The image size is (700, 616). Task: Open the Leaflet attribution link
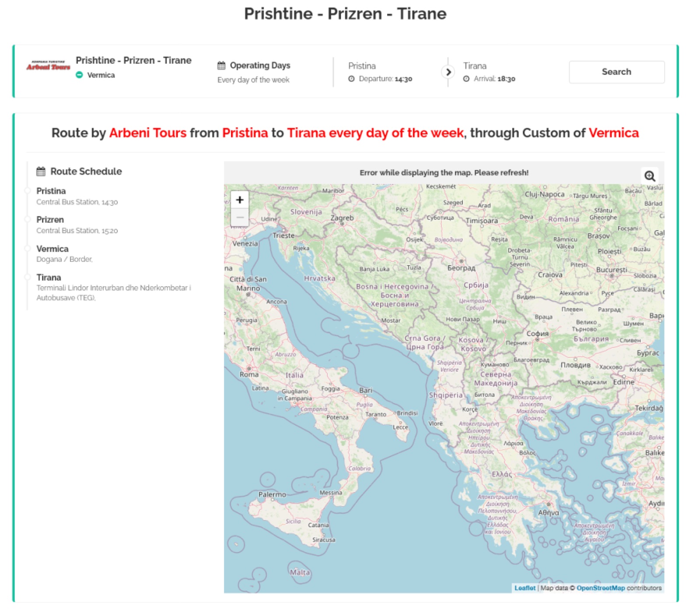tap(525, 588)
